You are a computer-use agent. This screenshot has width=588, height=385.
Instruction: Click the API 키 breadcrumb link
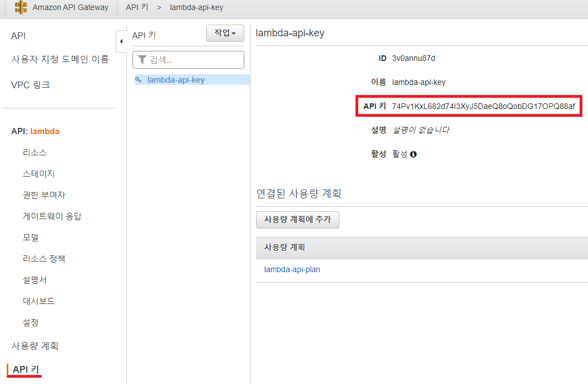(x=137, y=7)
